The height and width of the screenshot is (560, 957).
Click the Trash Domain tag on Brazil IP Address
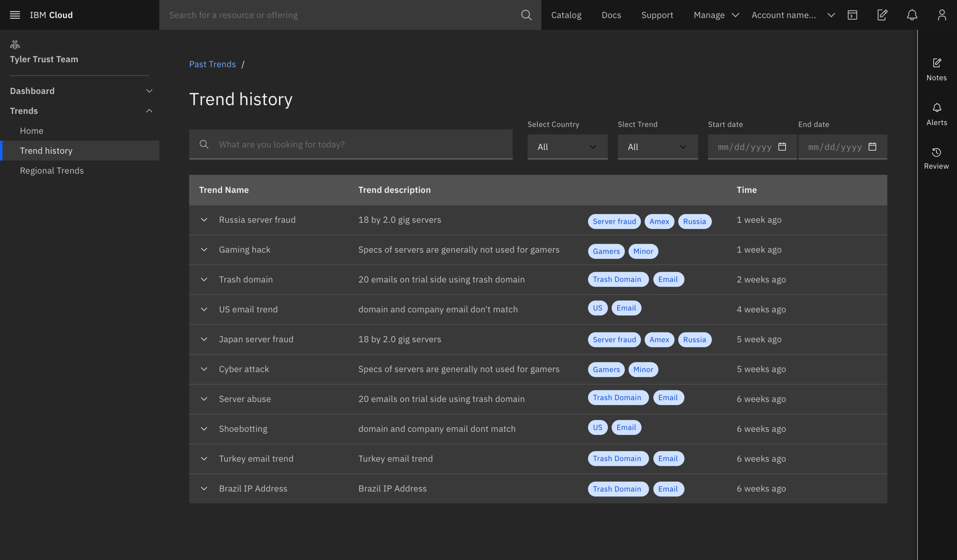[x=617, y=489]
